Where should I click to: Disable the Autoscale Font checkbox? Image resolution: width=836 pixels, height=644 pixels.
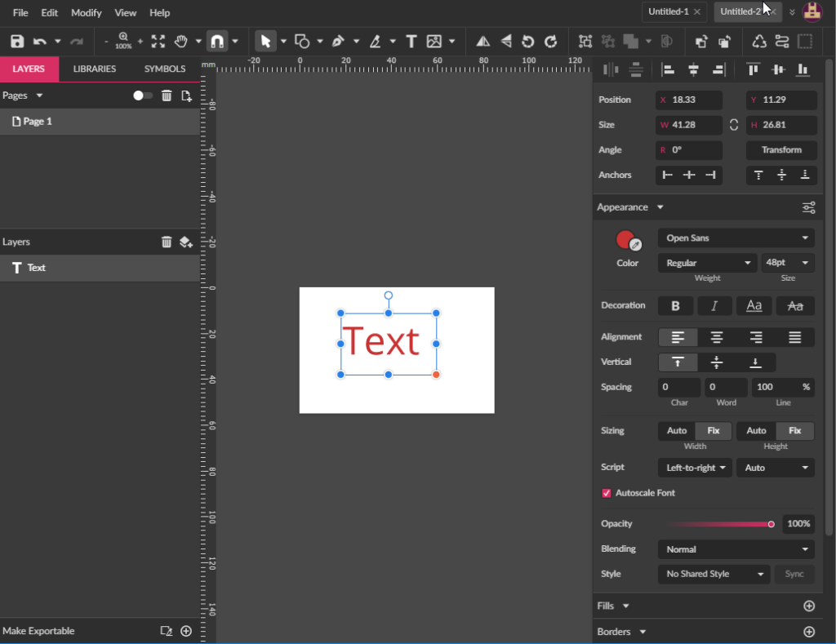click(607, 493)
